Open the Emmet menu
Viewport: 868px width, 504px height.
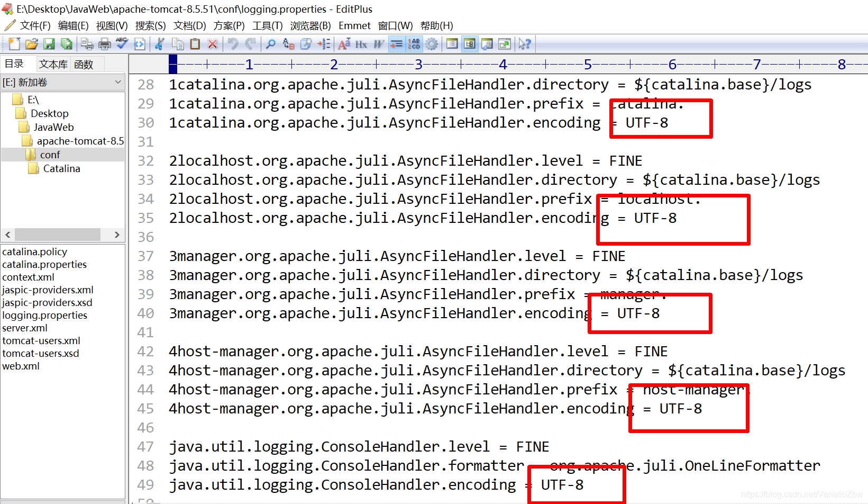tap(354, 25)
